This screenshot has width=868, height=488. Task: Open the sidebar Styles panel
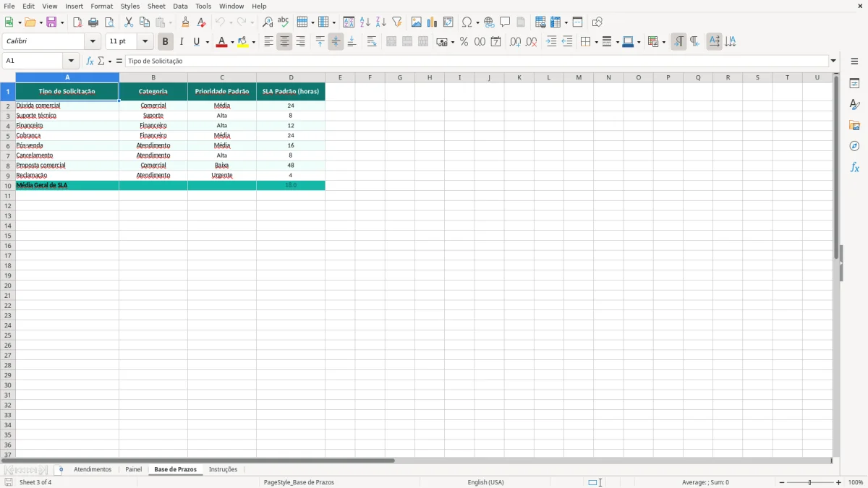854,104
